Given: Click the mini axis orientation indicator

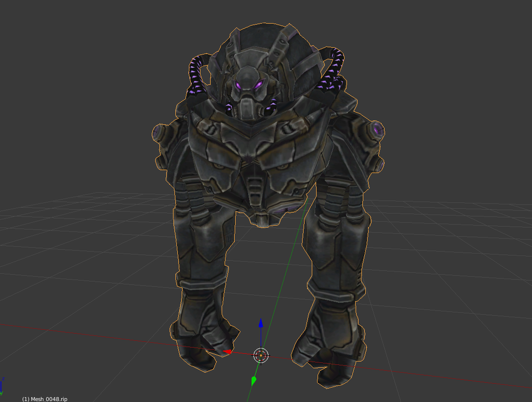Looking at the screenshot, I should [2, 387].
